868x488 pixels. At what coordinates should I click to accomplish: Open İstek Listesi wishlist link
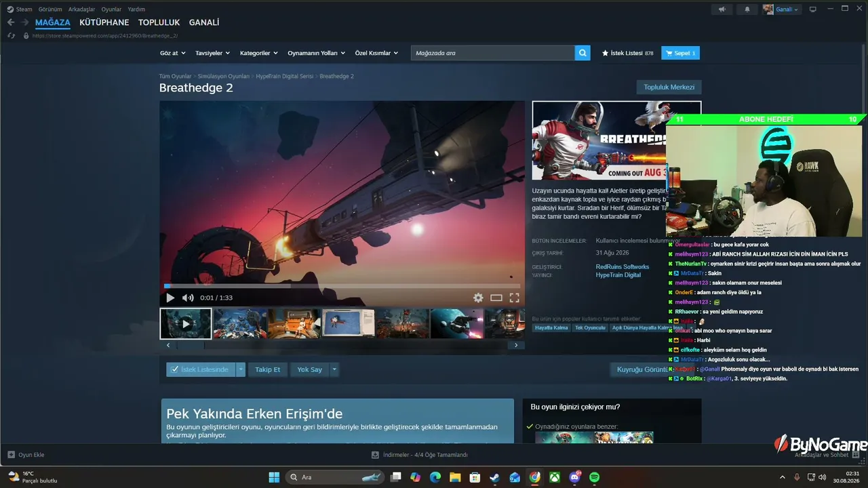[627, 53]
